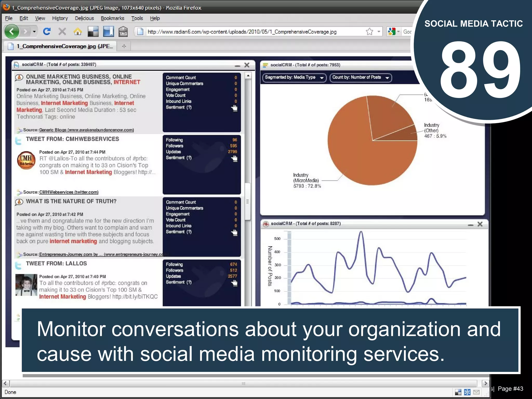Click the Delicious status bar icon

(458, 392)
